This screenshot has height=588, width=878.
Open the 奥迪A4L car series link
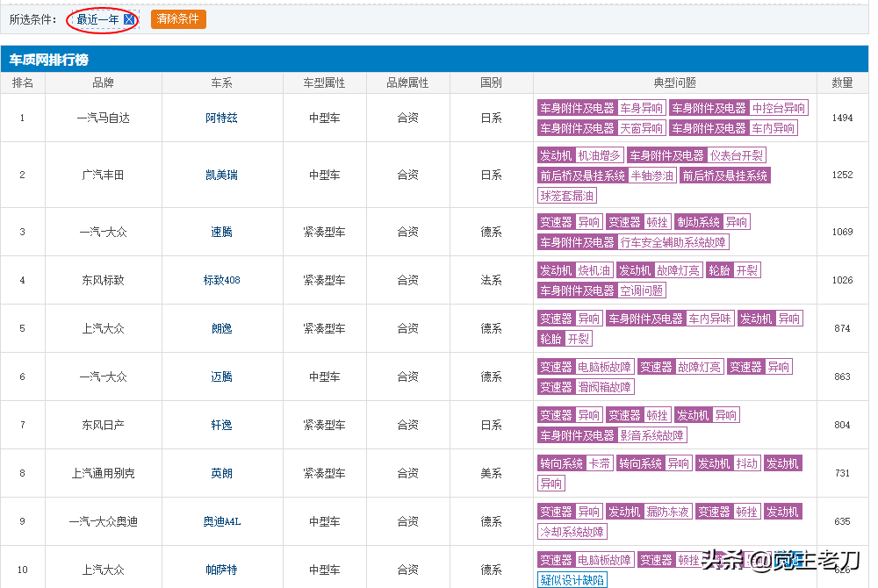[x=222, y=521]
